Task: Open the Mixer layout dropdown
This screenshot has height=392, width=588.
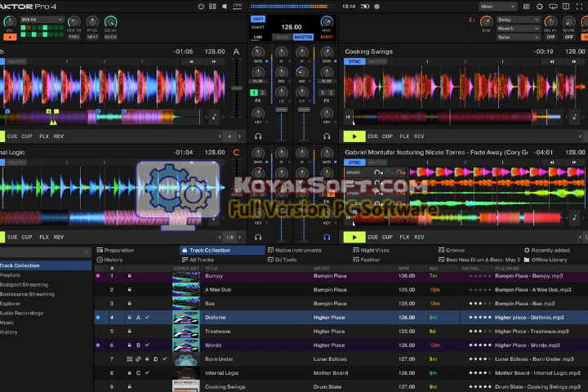Action: [497, 7]
